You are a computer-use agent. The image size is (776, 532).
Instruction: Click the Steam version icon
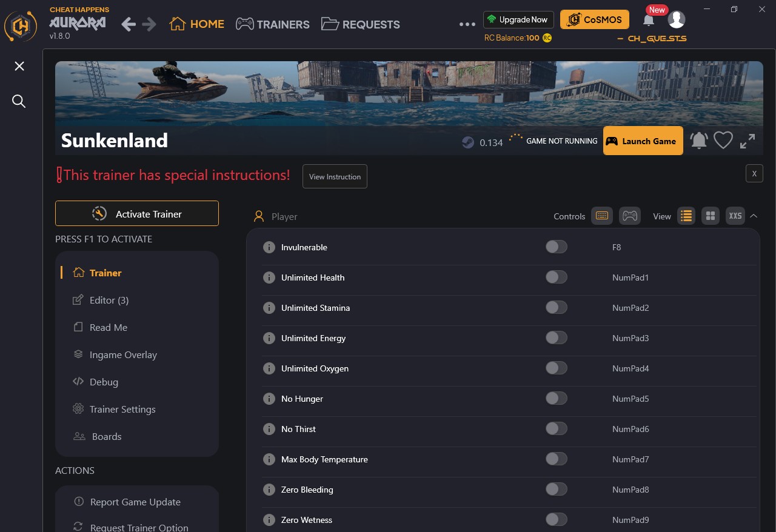[x=468, y=142]
